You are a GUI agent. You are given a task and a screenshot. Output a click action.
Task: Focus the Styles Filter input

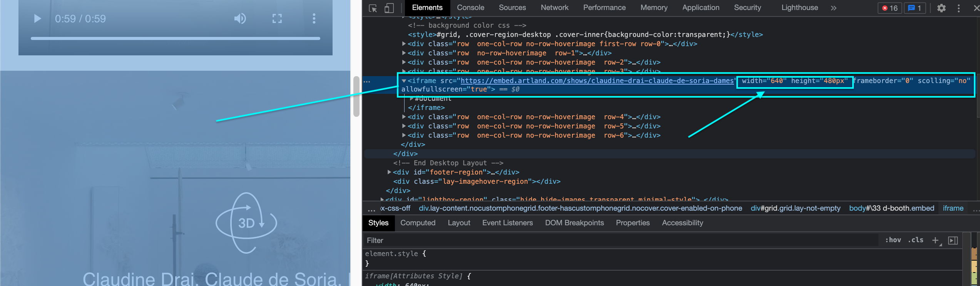[x=622, y=241]
